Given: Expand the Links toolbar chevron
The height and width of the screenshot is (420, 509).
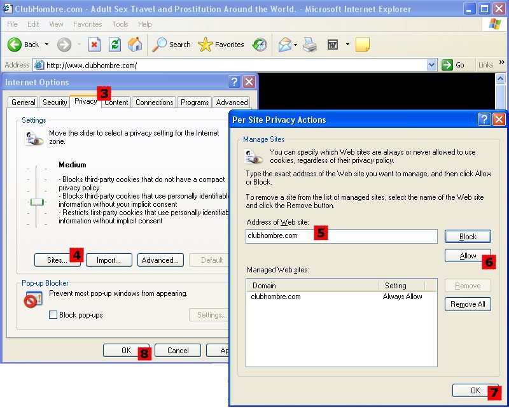Looking at the screenshot, I should tap(502, 62).
